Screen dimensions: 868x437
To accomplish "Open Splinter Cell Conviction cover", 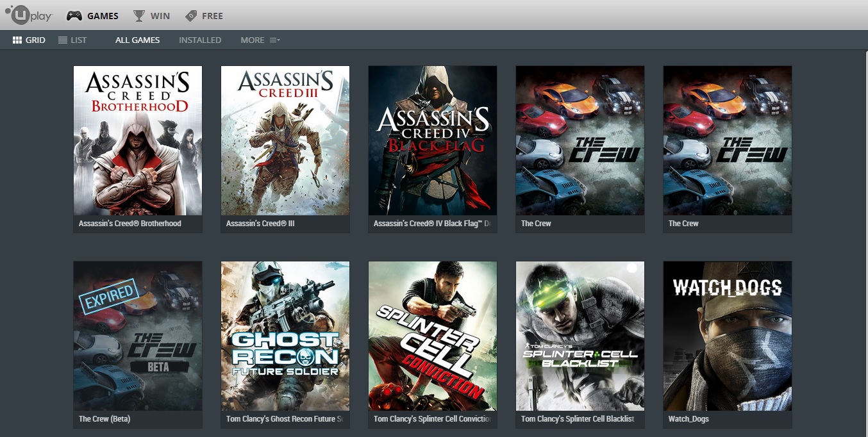I will pyautogui.click(x=433, y=336).
